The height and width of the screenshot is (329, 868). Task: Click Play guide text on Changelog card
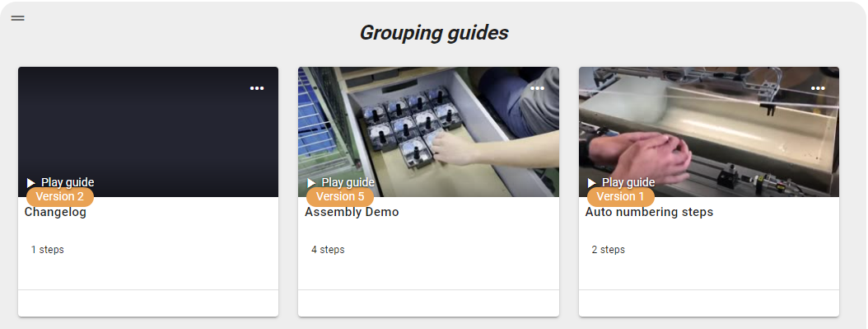pyautogui.click(x=68, y=182)
